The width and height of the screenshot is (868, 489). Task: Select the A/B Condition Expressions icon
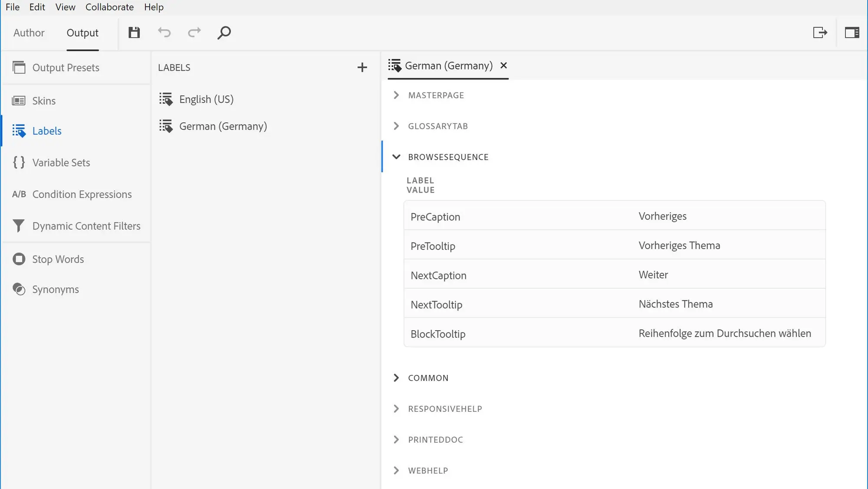tap(19, 194)
